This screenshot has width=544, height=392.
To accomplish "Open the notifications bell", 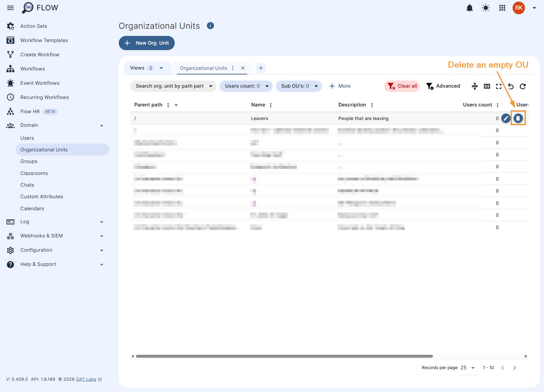I will tap(470, 8).
